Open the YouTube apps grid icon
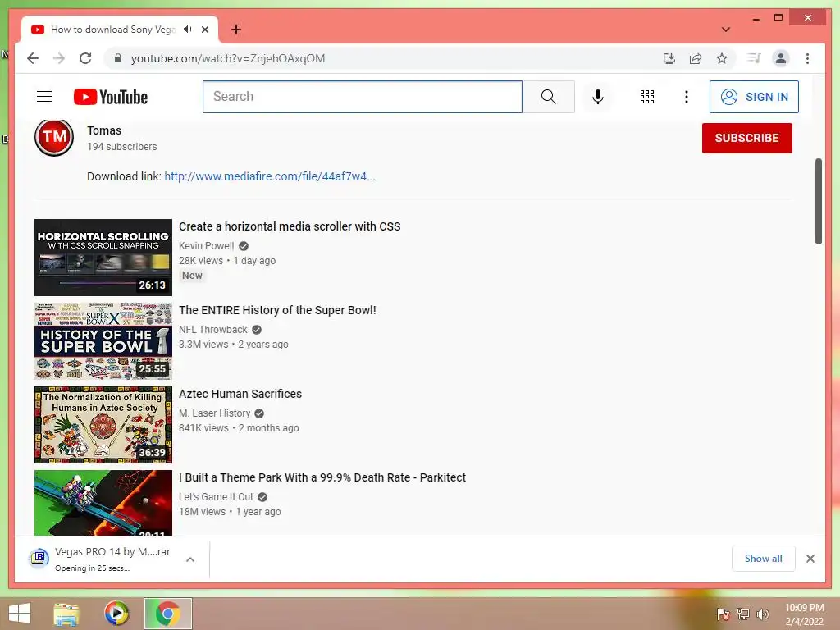Image resolution: width=840 pixels, height=630 pixels. (x=647, y=97)
